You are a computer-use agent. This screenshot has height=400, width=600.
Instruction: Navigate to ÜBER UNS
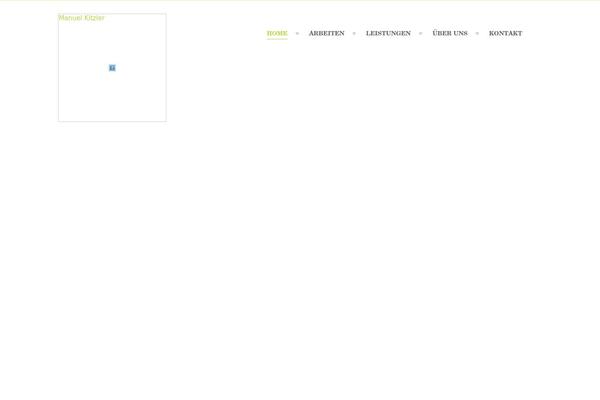450,33
